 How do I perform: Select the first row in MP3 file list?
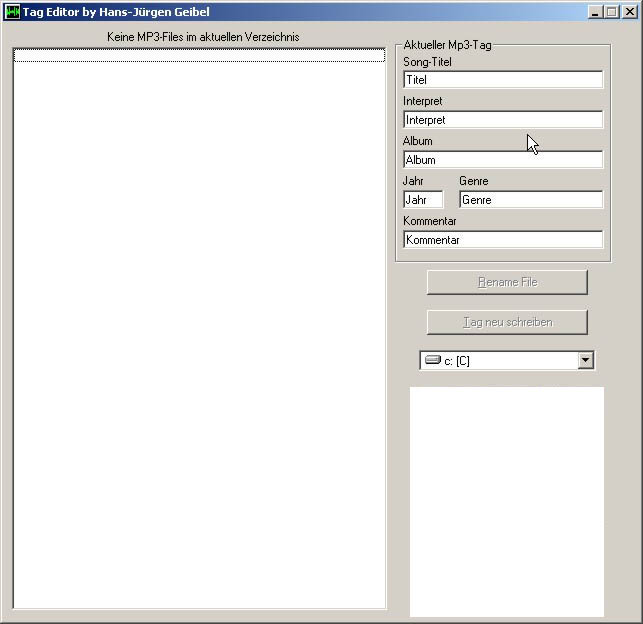tap(199, 56)
